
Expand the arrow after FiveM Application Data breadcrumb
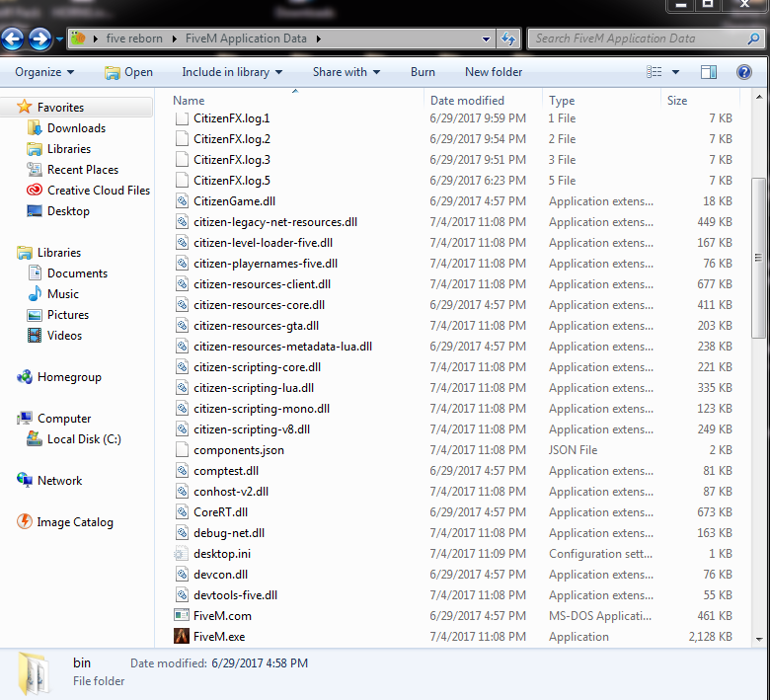[x=319, y=39]
